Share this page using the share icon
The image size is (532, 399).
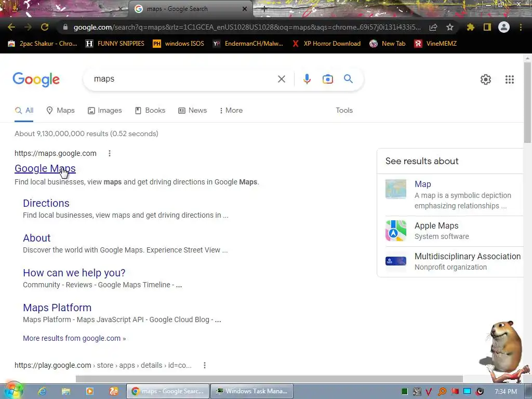tap(433, 27)
